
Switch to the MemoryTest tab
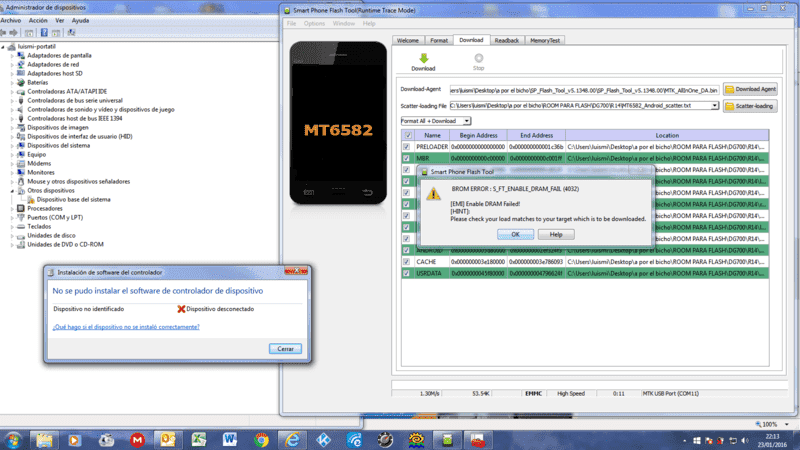[545, 40]
